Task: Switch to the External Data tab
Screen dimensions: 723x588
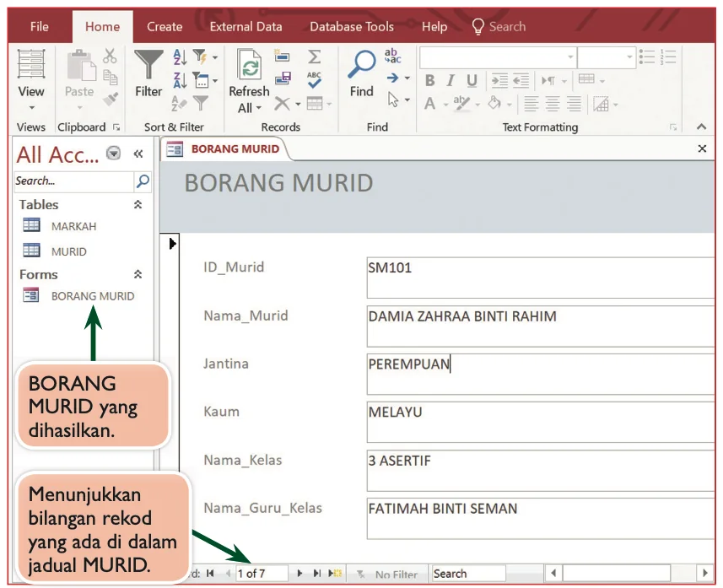Action: (x=245, y=27)
